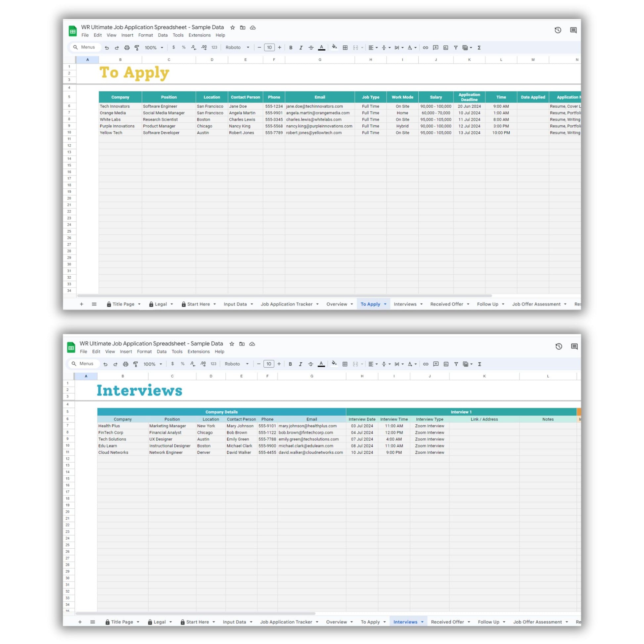Toggle bold in the To Apply window toolbar

tap(291, 48)
